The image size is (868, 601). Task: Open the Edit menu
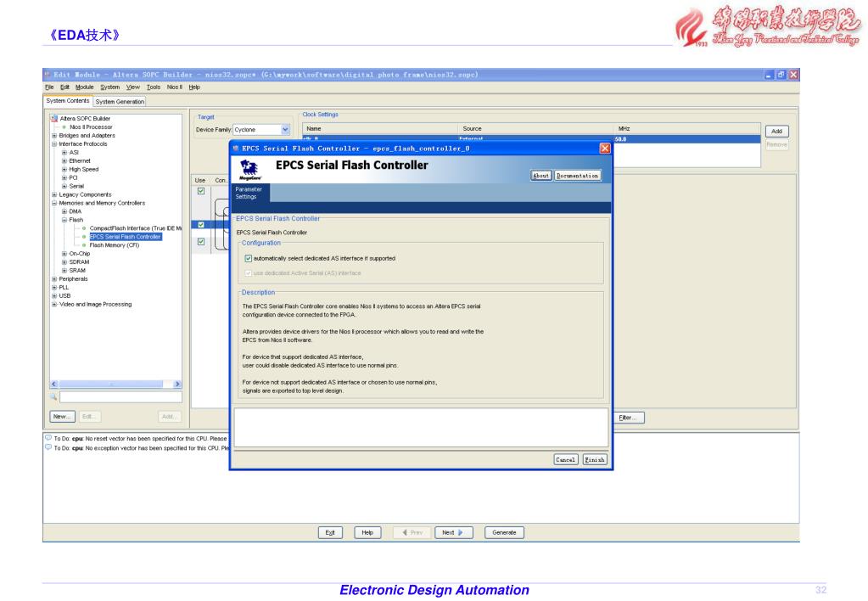[x=64, y=87]
